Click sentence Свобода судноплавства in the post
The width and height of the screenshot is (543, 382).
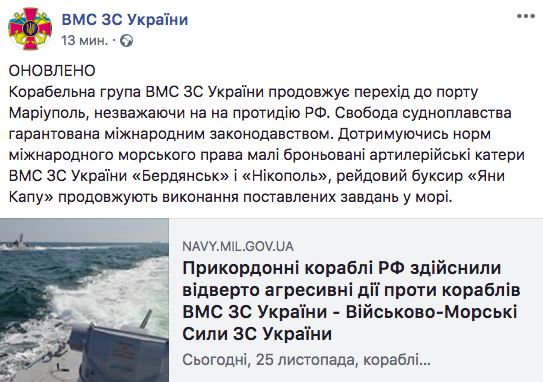[x=423, y=113]
